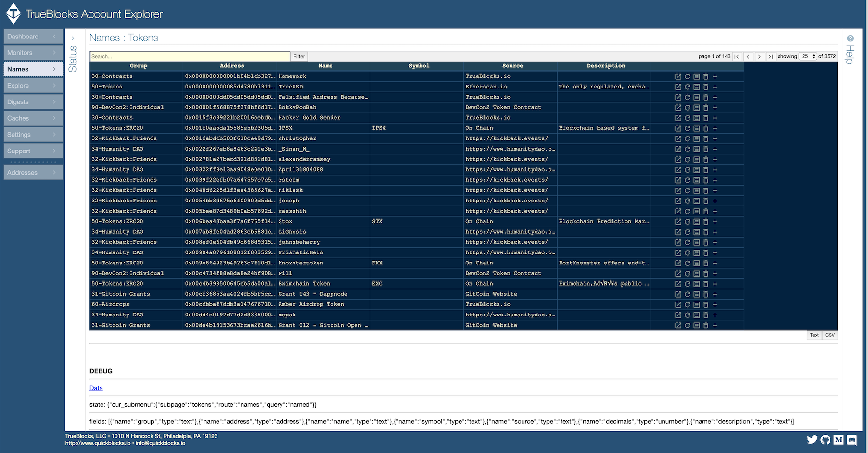868x453 pixels.
Task: Open the Data debug link
Action: (x=96, y=388)
